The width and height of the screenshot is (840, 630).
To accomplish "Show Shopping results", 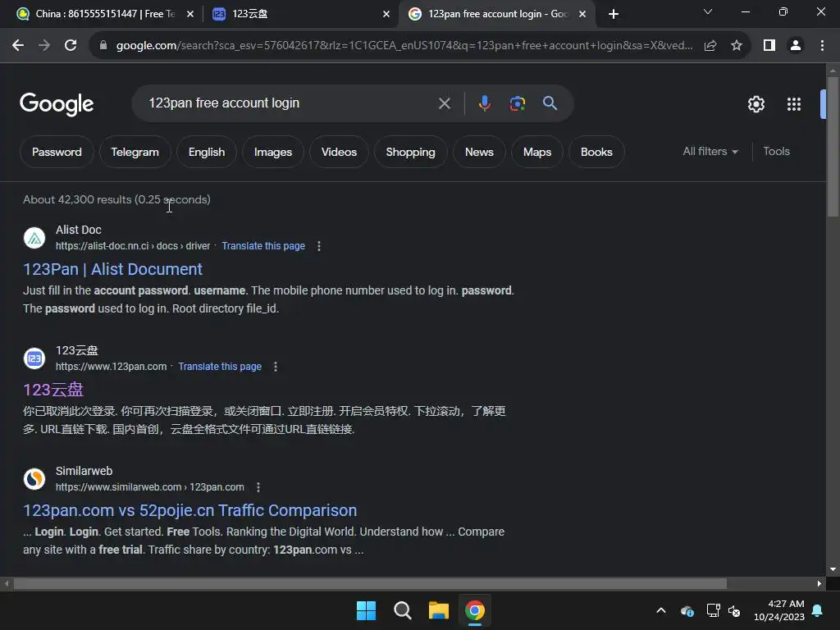I will tap(410, 152).
